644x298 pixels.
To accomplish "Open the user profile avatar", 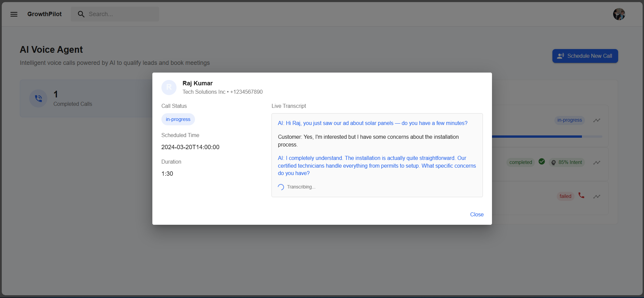I will [619, 14].
